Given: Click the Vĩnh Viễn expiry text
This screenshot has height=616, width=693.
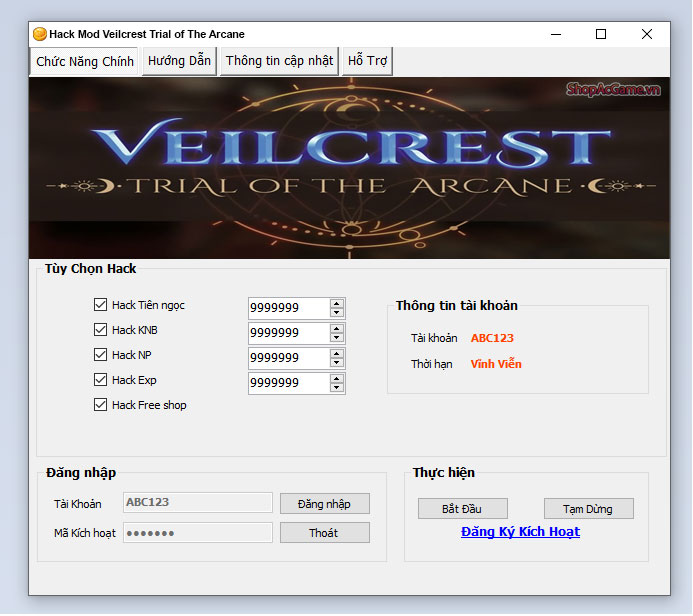Looking at the screenshot, I should coord(496,364).
